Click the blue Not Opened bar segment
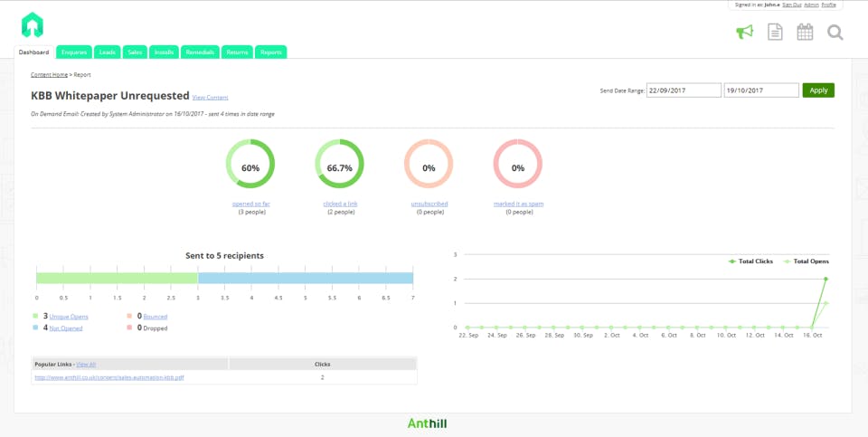Viewport: 868px width, 437px height. click(306, 278)
